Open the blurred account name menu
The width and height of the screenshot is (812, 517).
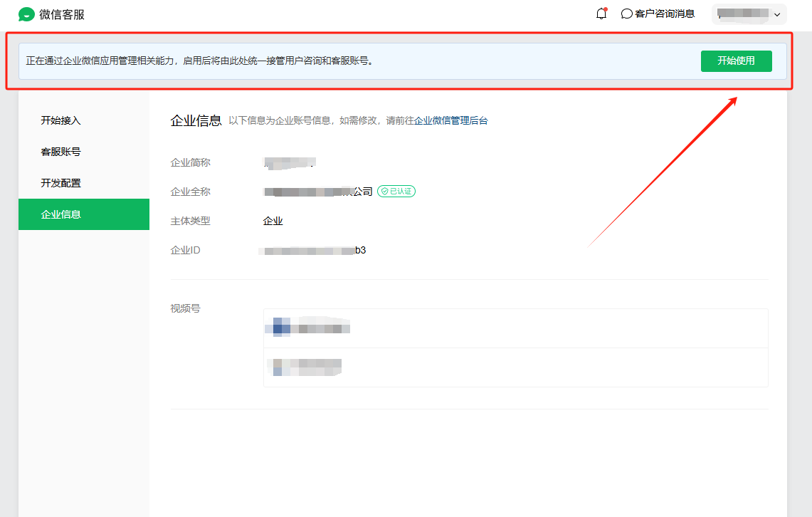[743, 14]
